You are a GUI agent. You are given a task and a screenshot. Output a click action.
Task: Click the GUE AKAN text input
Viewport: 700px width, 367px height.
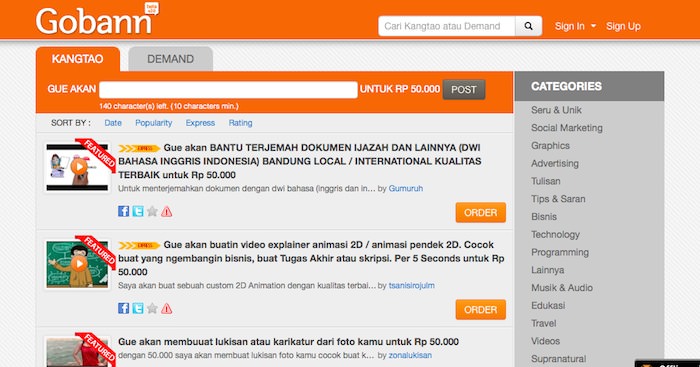click(228, 90)
